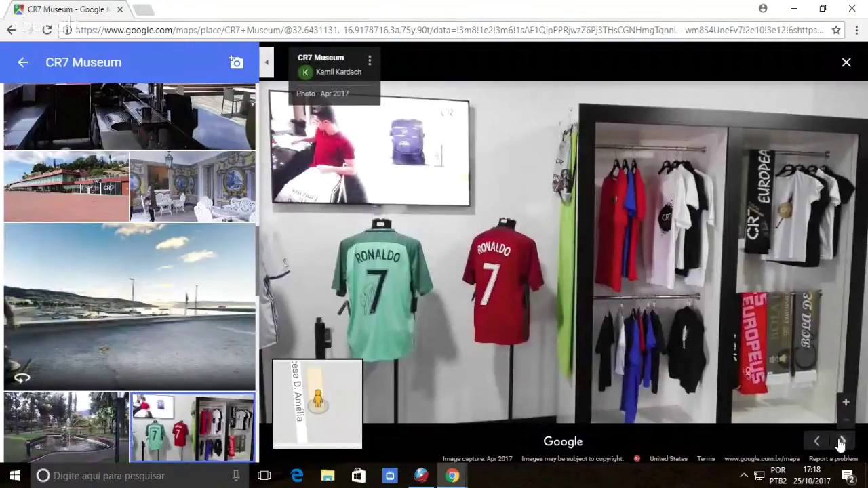
Task: Open Kamil Kardach contributor profile link
Action: 338,72
